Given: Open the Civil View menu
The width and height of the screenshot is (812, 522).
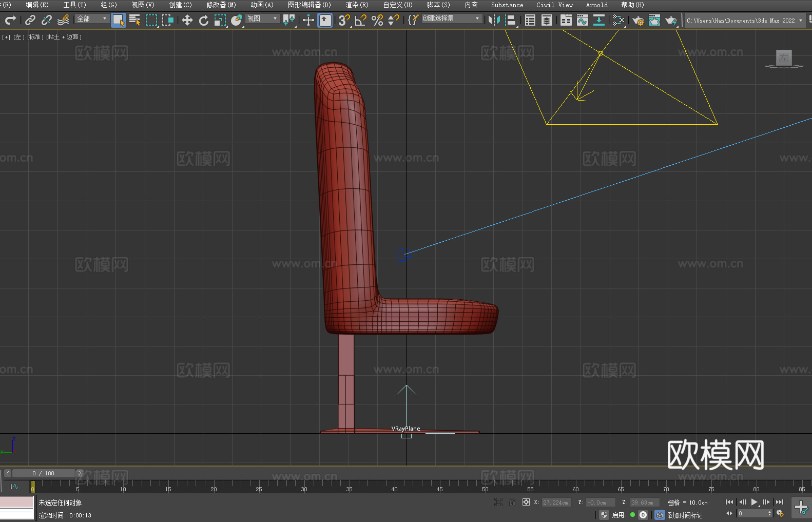Looking at the screenshot, I should [555, 5].
